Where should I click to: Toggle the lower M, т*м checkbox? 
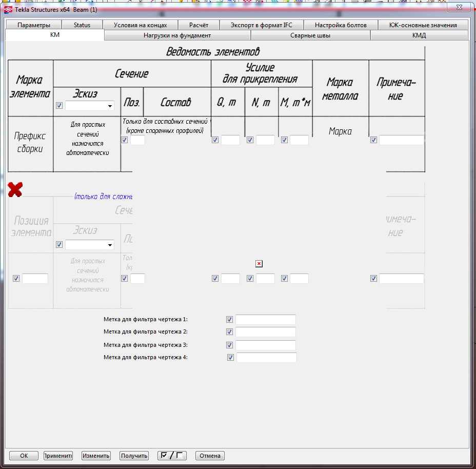point(285,279)
